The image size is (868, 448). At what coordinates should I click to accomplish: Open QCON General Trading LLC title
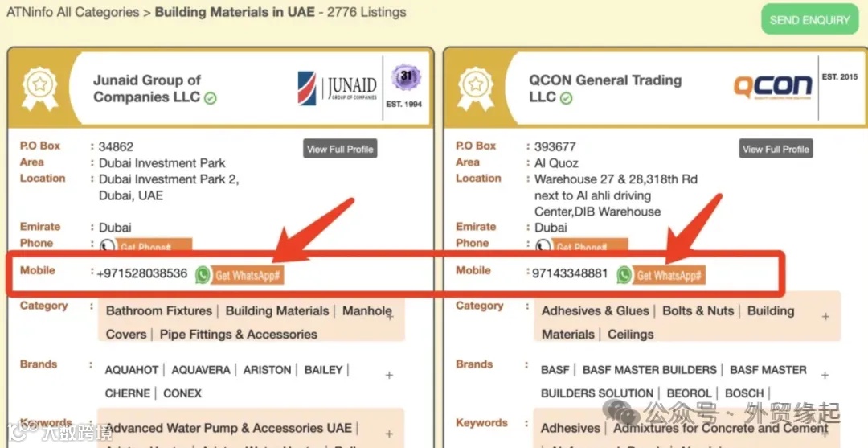(x=605, y=88)
